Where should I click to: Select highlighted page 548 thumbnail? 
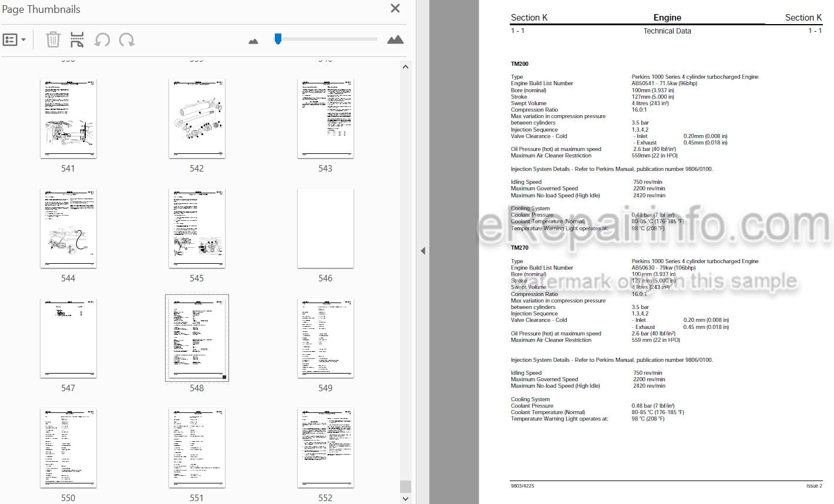pos(197,338)
